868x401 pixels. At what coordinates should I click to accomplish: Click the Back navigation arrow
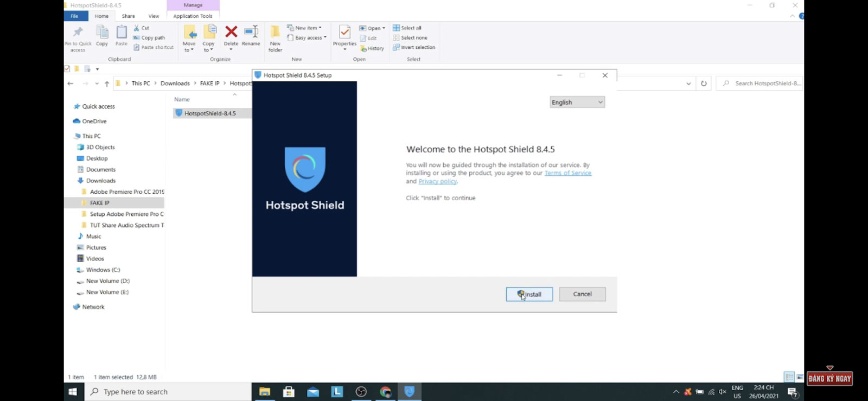71,84
